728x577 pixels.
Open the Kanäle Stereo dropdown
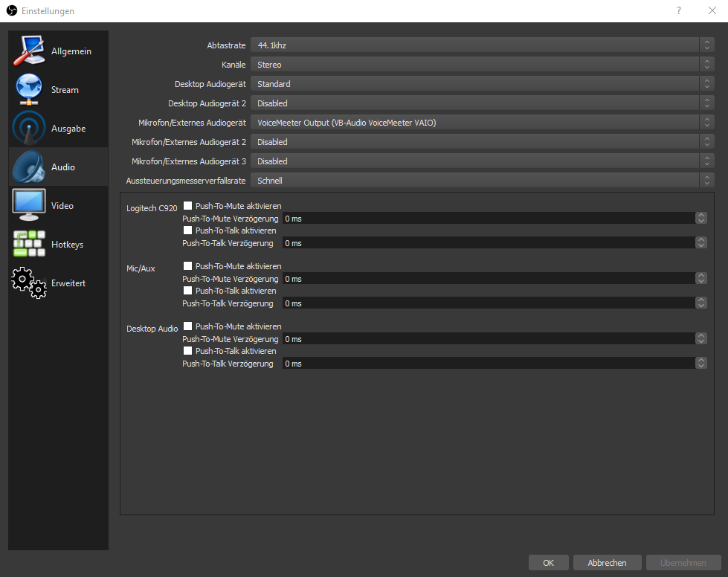482,65
